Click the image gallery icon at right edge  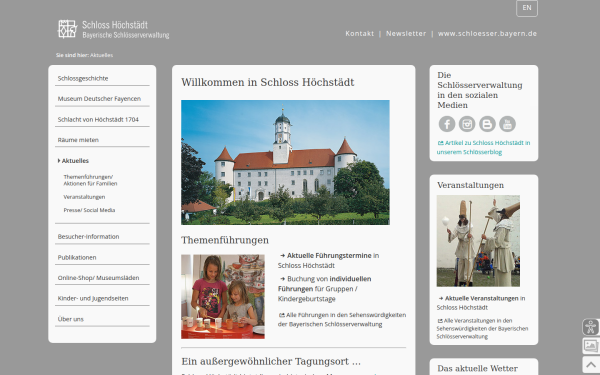coord(590,346)
